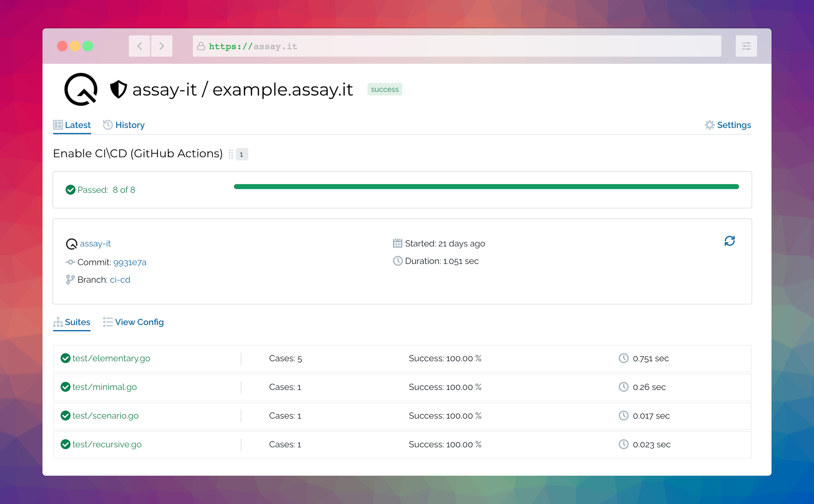This screenshot has width=814, height=504.
Task: Click "Success: 100.00 %" in recursive.go row
Action: [445, 445]
